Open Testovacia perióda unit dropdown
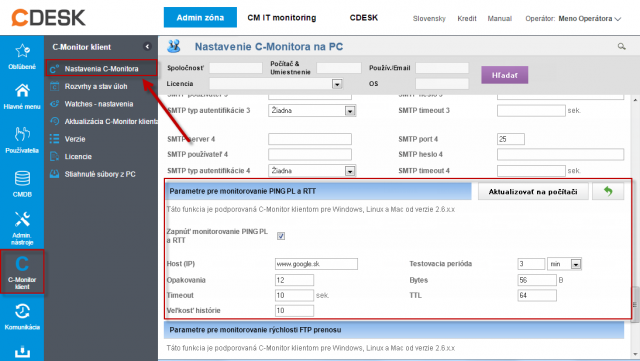Viewport: 640px width, 361px height. point(564,264)
